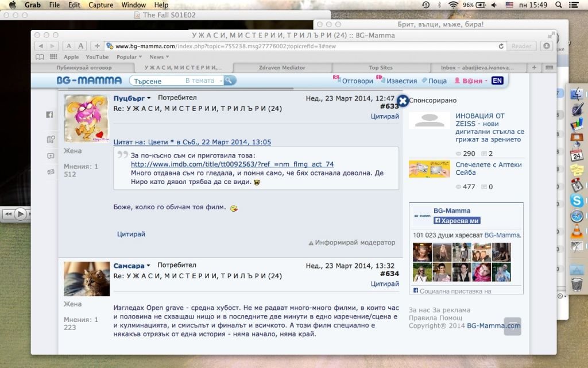Click the Facebook share icon in left sidebar
Image resolution: width=588 pixels, height=368 pixels.
pos(50,114)
